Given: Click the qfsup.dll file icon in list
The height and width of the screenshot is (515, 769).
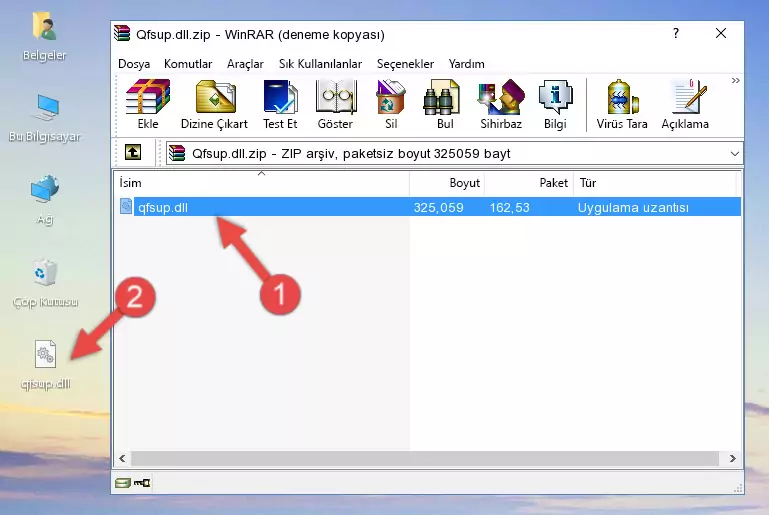Looking at the screenshot, I should [126, 206].
